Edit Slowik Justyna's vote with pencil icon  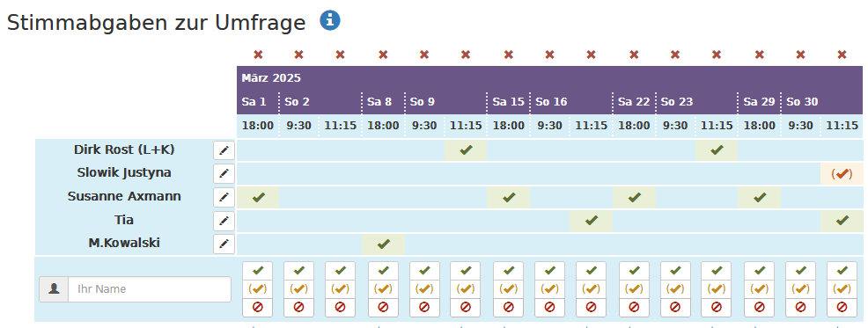pyautogui.click(x=224, y=174)
